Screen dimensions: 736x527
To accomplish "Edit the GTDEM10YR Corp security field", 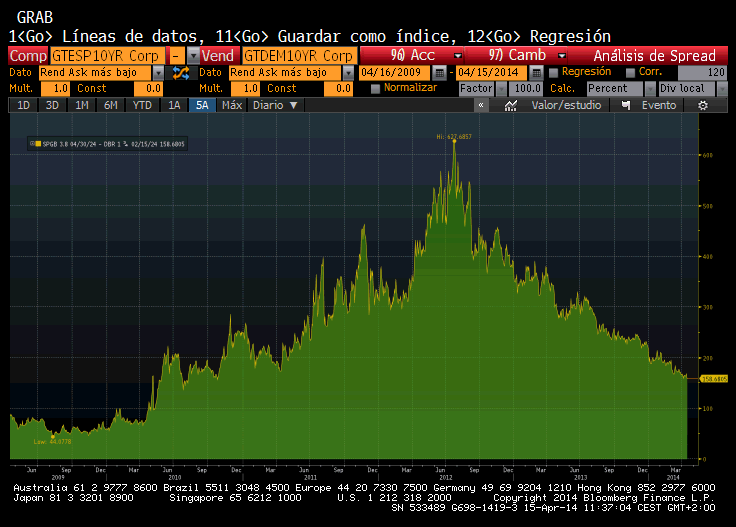I will [300, 56].
